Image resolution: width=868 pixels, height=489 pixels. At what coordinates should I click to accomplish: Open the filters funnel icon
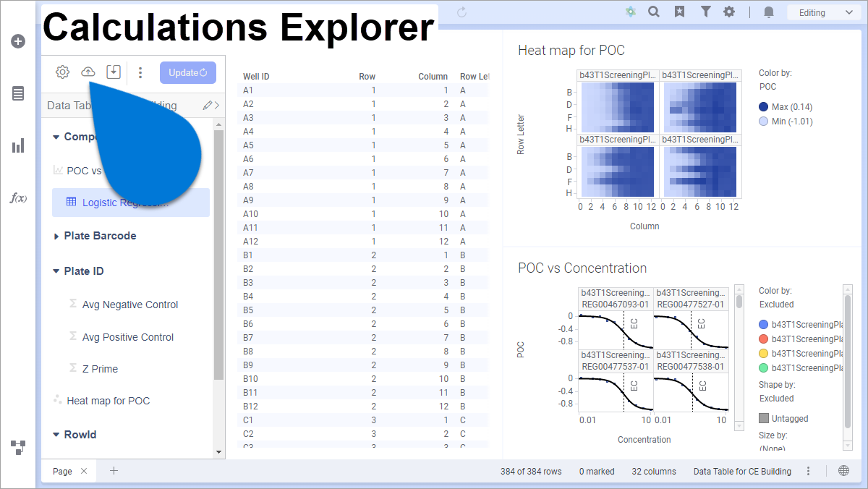(705, 12)
